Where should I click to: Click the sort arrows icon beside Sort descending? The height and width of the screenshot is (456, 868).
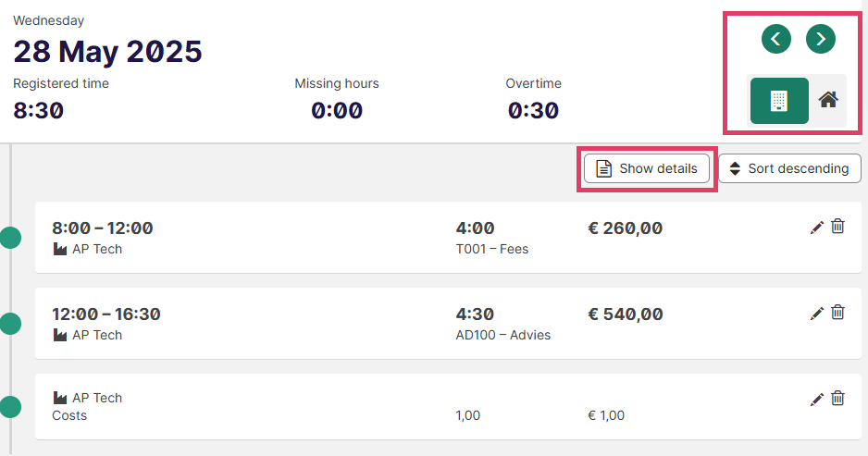point(735,168)
